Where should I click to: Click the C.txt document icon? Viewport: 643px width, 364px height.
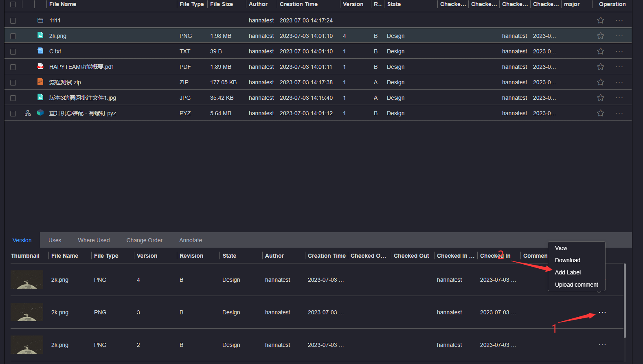pos(40,51)
